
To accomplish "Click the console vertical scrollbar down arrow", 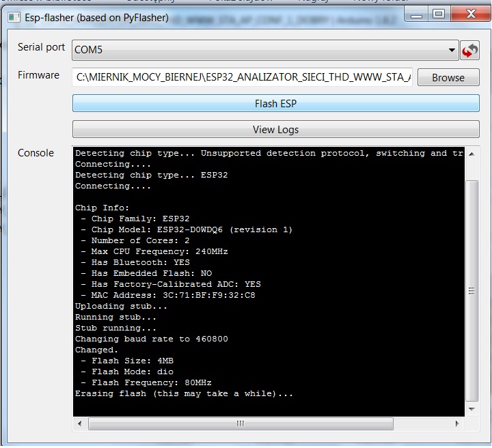I will (471, 409).
